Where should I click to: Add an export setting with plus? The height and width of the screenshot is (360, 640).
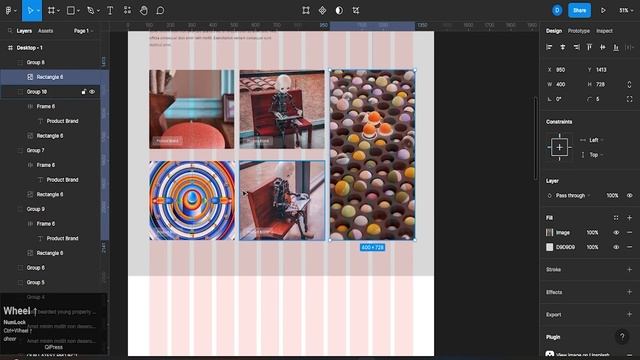(x=629, y=314)
